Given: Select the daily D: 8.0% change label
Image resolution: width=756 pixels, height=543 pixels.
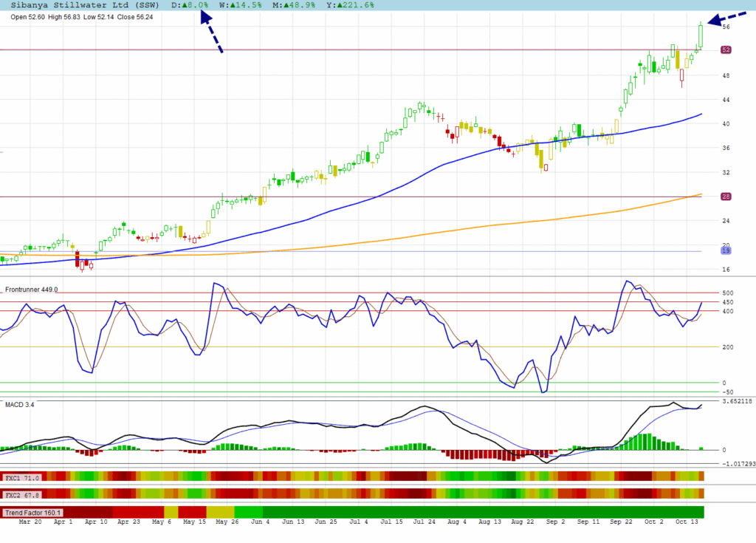Looking at the screenshot, I should pos(190,4).
